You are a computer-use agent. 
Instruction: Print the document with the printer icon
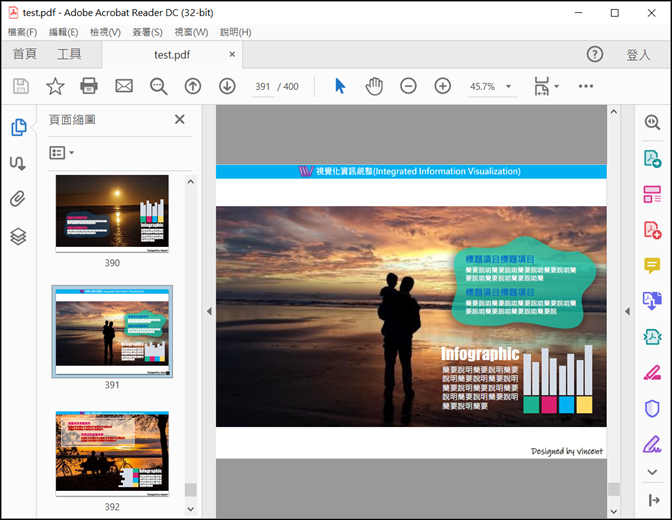click(89, 86)
